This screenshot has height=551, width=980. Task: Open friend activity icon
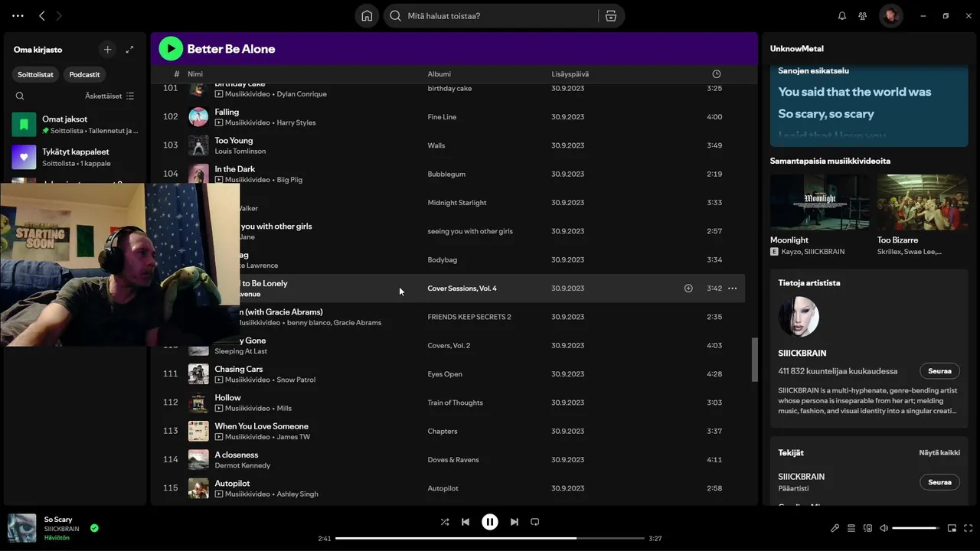[x=863, y=15]
